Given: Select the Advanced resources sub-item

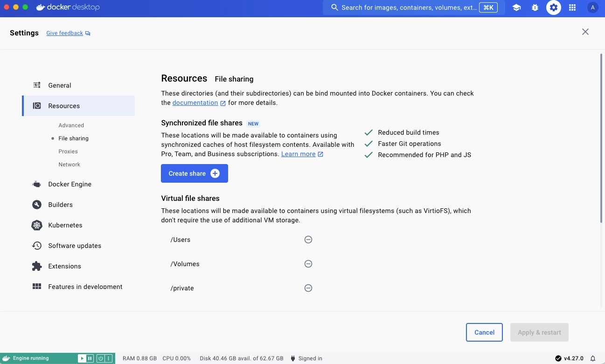Looking at the screenshot, I should pyautogui.click(x=71, y=125).
